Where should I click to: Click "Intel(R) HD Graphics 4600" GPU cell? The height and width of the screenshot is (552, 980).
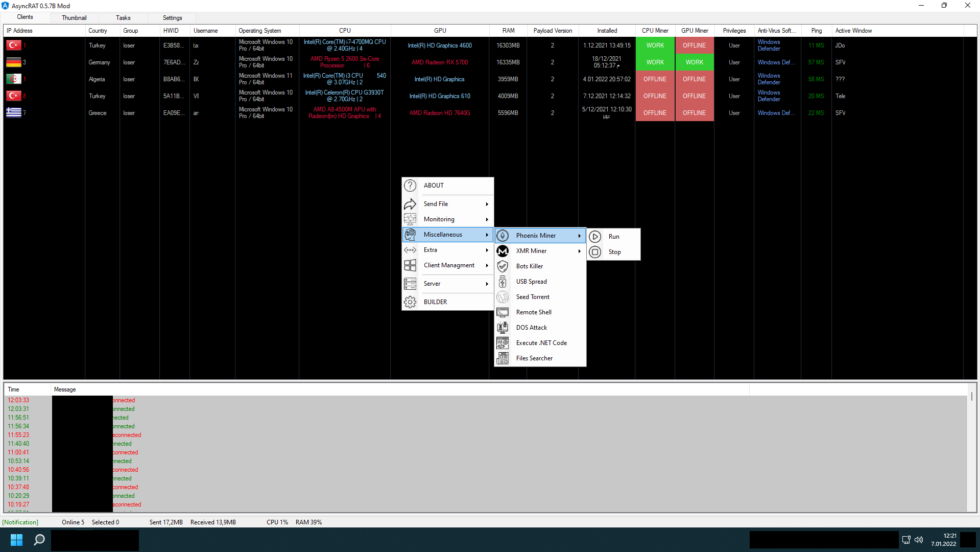coord(440,45)
